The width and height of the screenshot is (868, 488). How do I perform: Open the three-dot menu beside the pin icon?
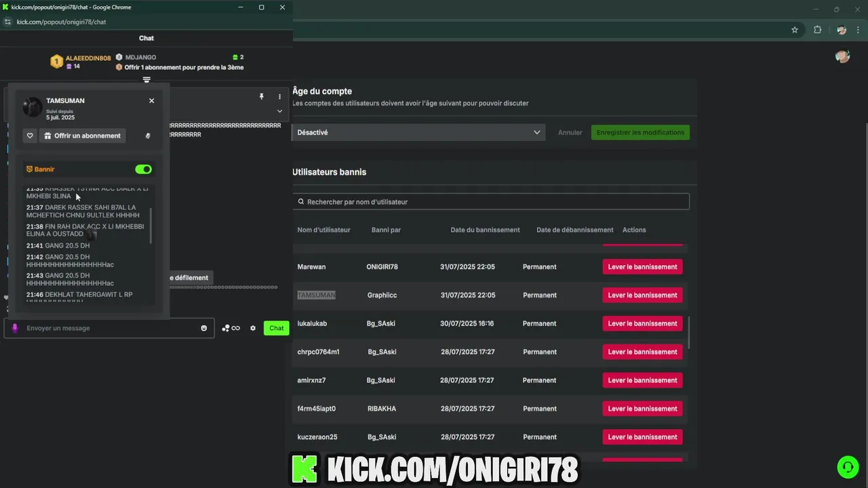[279, 97]
